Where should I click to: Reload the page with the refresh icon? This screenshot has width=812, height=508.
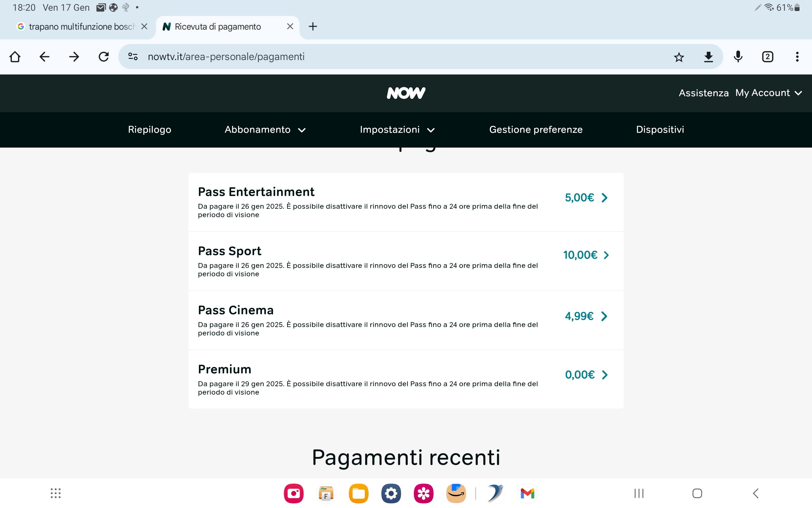tap(104, 57)
